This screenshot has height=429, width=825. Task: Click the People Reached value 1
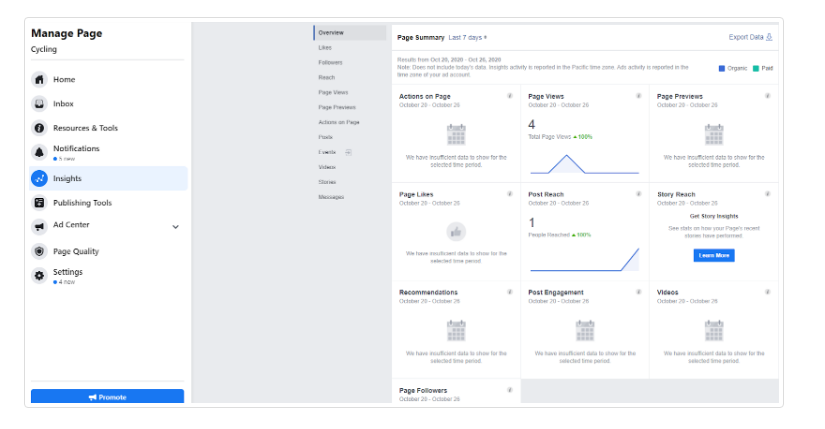[x=531, y=223]
